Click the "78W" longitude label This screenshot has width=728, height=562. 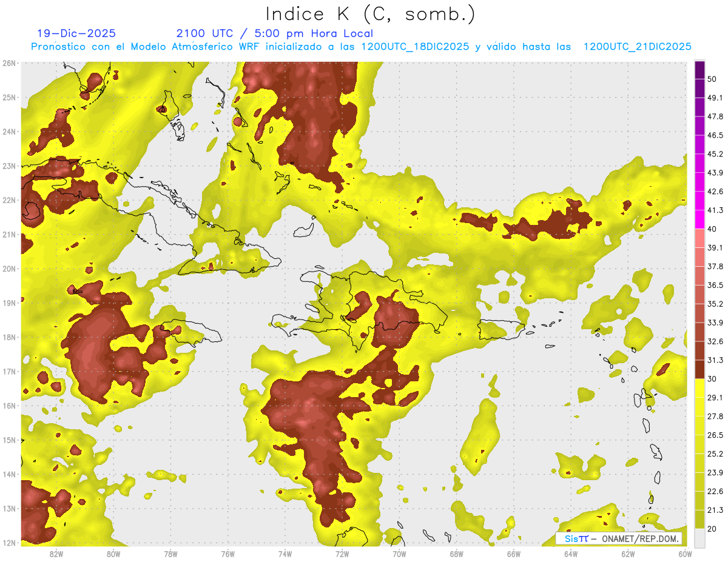pyautogui.click(x=170, y=554)
